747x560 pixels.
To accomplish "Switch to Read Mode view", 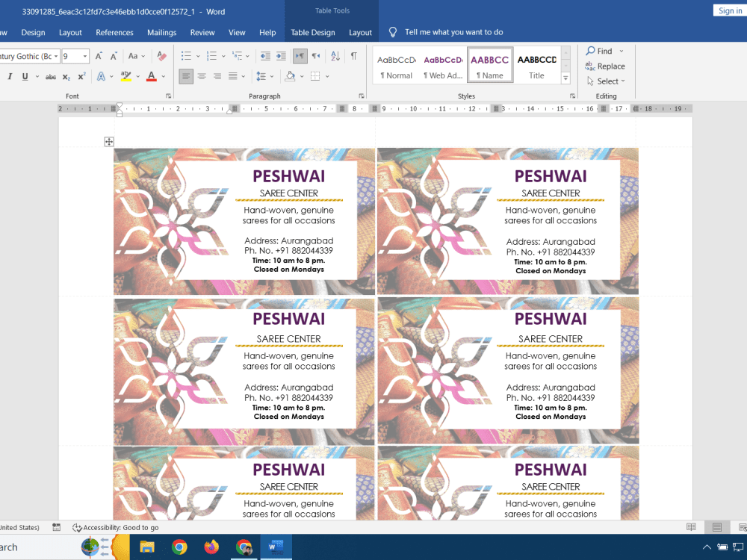I will pos(691,527).
